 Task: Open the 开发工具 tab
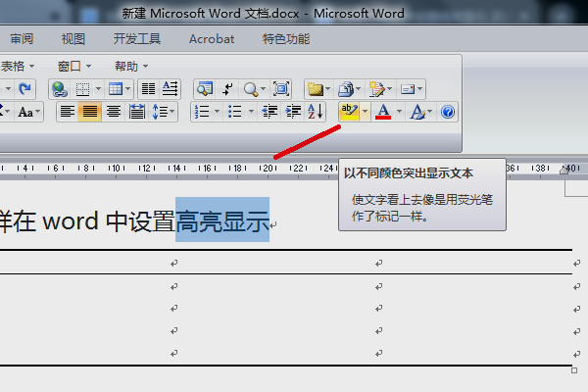(x=137, y=39)
